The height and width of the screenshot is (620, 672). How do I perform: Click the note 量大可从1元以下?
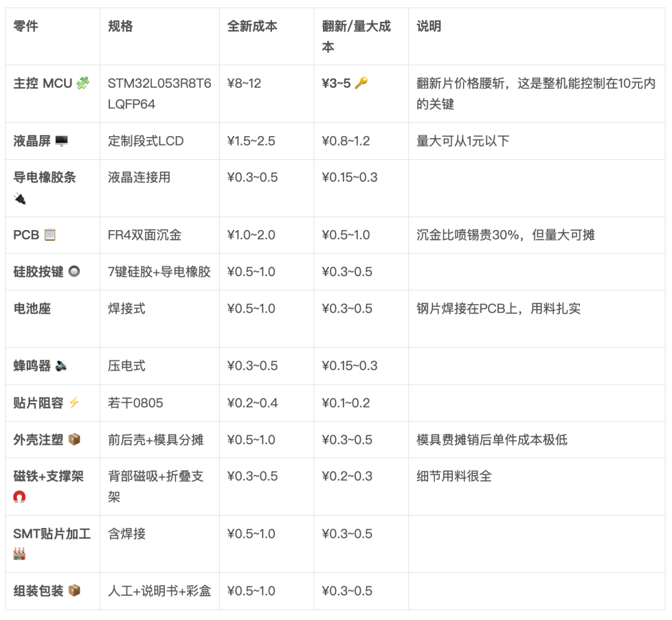pos(463,141)
